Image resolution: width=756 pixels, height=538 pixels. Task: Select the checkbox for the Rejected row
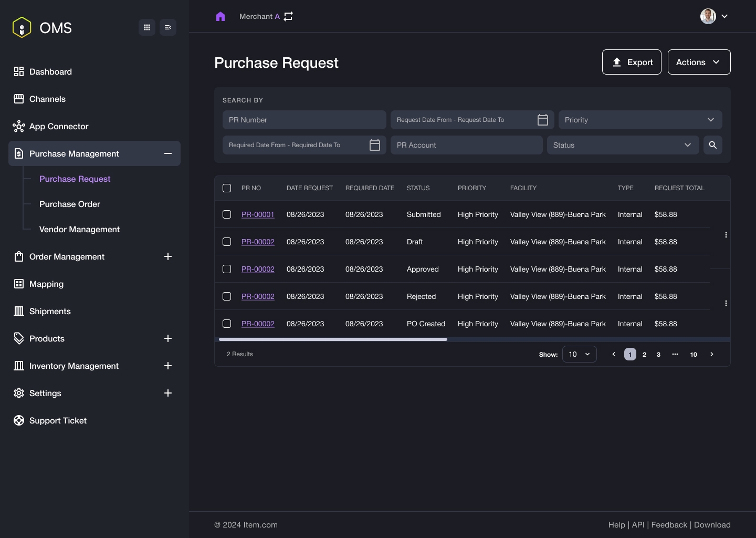[x=227, y=296]
